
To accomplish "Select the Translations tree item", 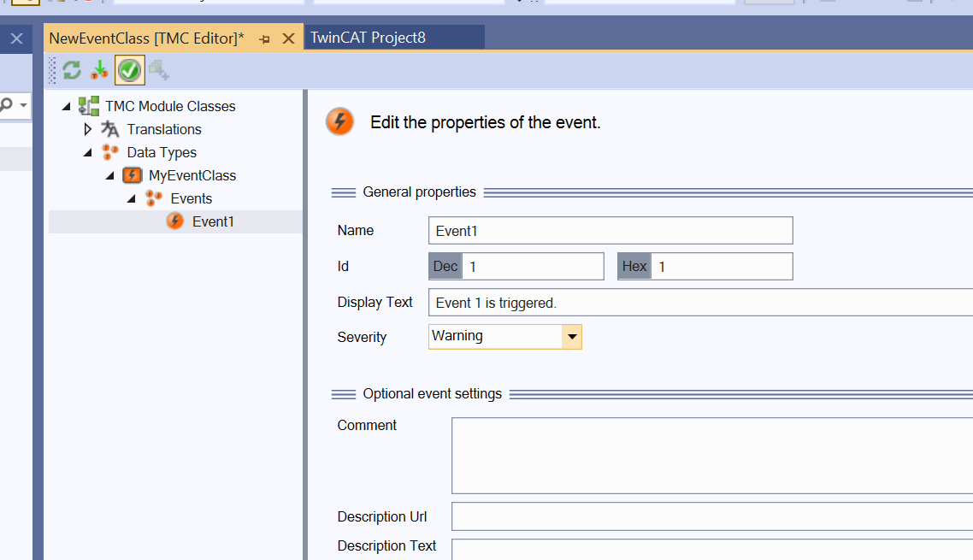I will [164, 129].
